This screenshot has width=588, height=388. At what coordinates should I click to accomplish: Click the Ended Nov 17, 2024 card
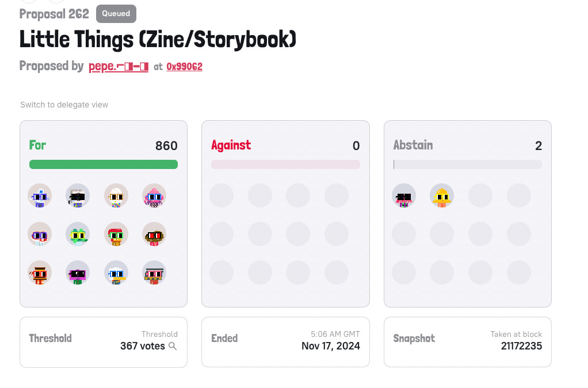click(x=286, y=343)
